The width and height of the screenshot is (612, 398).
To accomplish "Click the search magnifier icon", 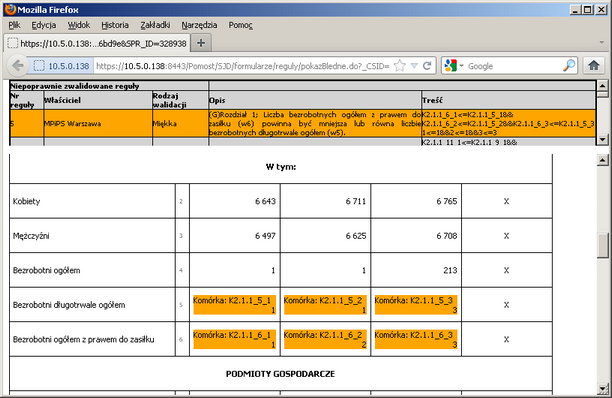I will coord(569,65).
